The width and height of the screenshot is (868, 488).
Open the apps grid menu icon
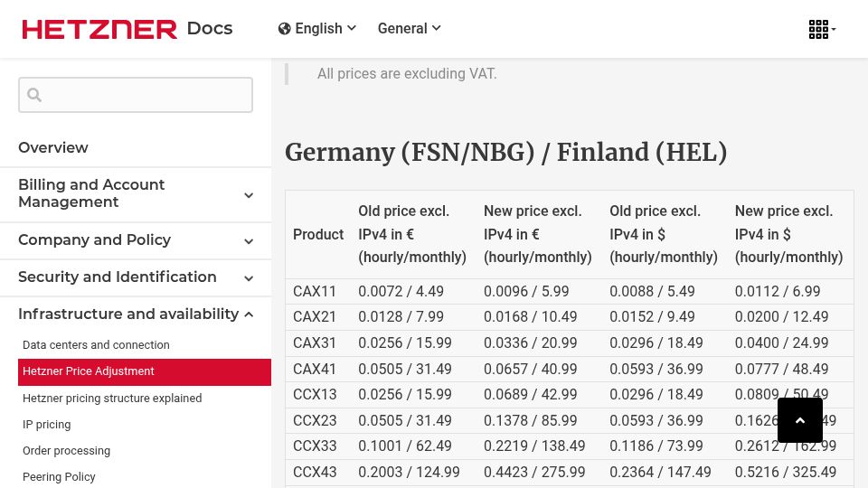[x=822, y=29]
